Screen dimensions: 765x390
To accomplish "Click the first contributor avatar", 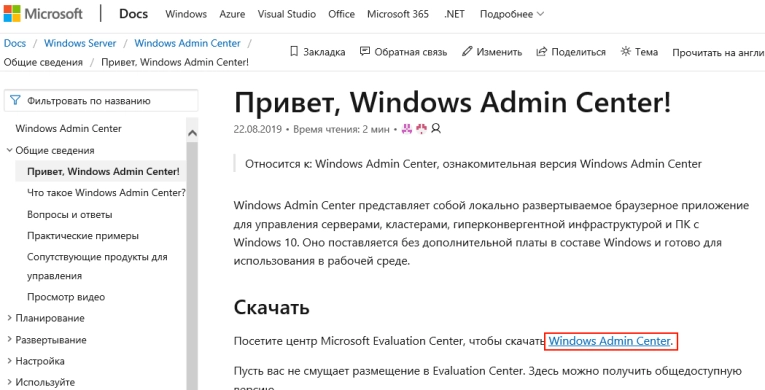I will coord(406,129).
